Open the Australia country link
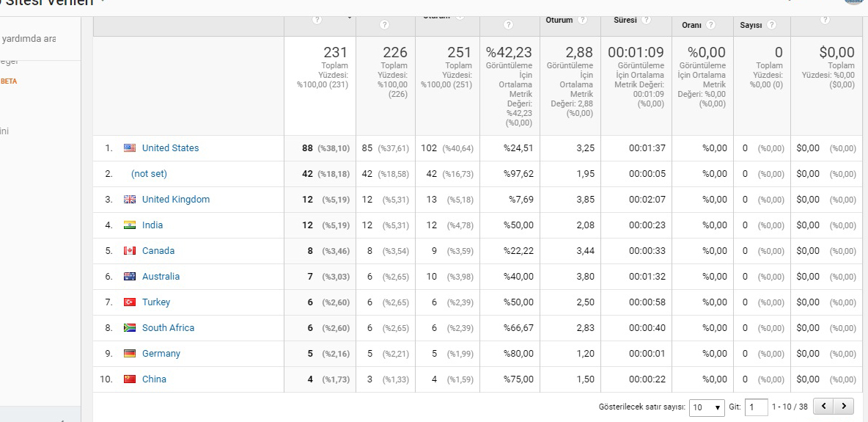Image resolution: width=868 pixels, height=422 pixels. tap(161, 276)
